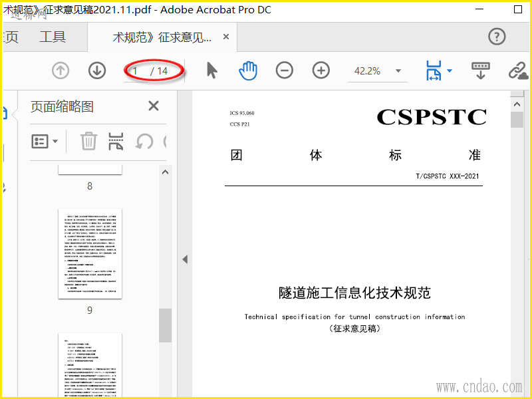Screen dimensions: 532x399
Task: Open the Help question mark icon
Action: [x=497, y=37]
